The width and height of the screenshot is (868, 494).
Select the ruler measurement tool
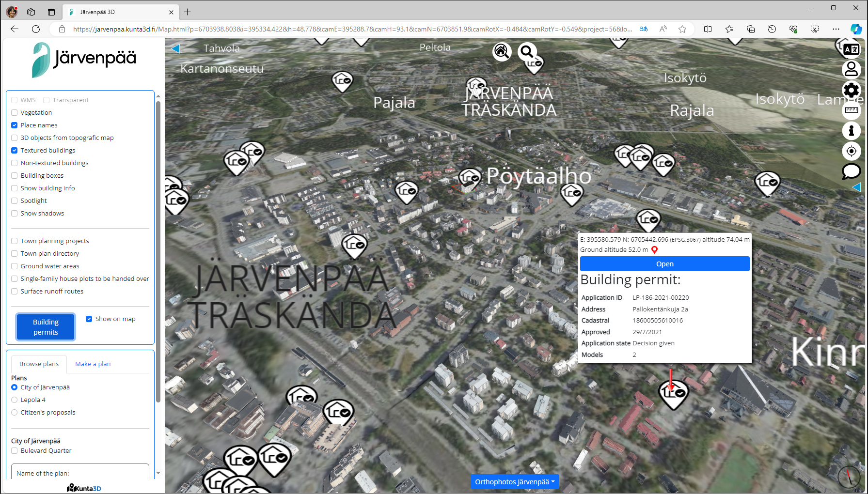click(851, 110)
